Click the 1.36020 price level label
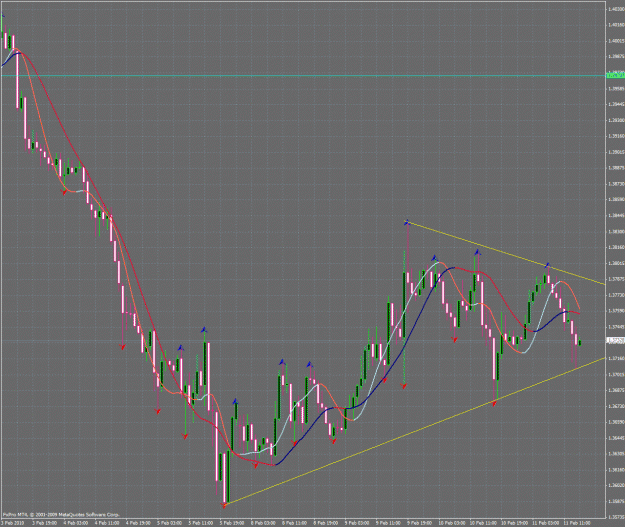The image size is (625, 527). coord(616,485)
